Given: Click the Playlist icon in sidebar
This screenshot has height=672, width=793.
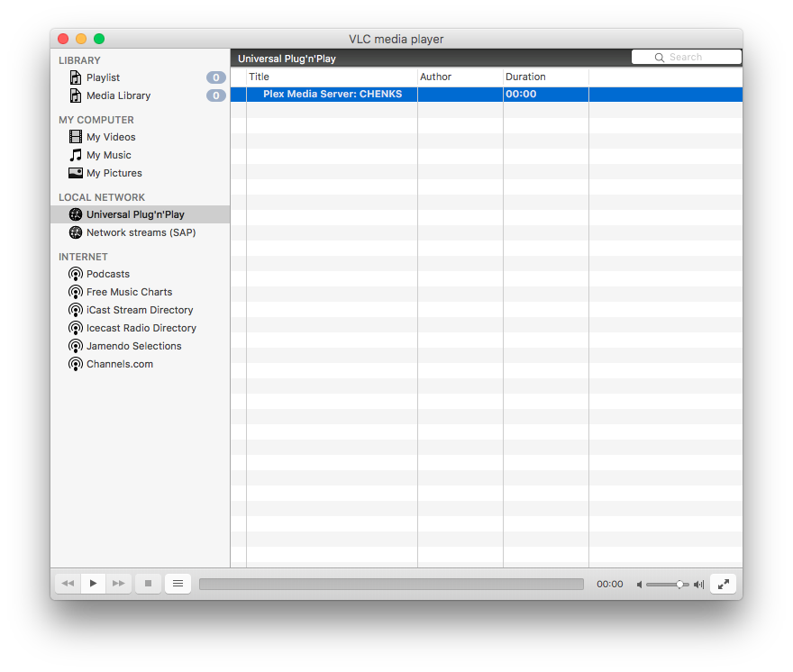Looking at the screenshot, I should (x=76, y=77).
